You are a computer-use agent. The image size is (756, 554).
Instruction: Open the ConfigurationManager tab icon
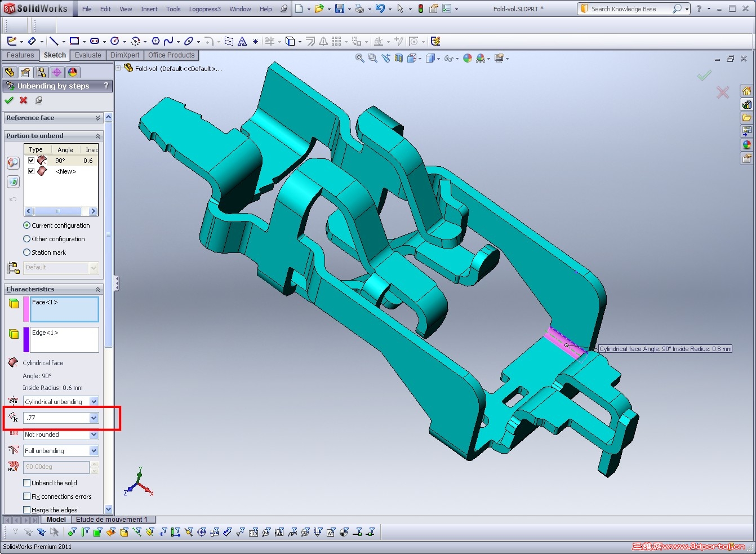[x=41, y=72]
